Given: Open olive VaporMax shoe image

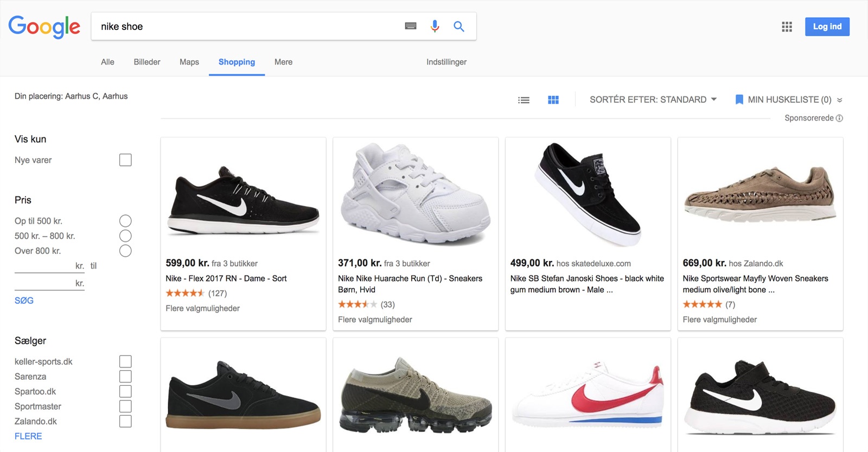Looking at the screenshot, I should [x=416, y=395].
